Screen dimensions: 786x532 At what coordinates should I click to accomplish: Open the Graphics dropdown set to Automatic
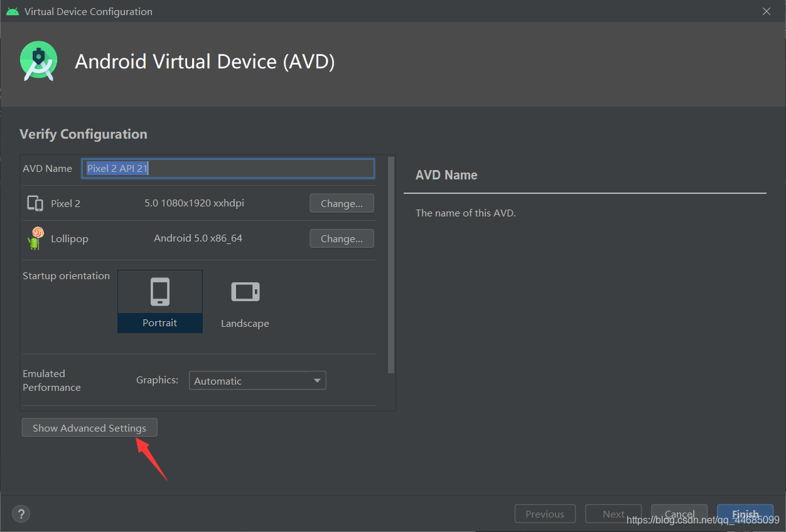[257, 381]
